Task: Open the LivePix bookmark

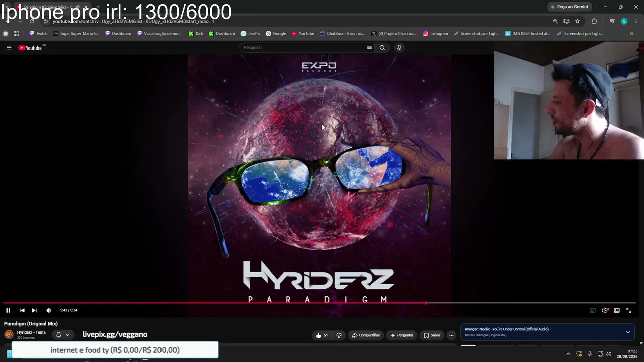Action: click(251, 34)
